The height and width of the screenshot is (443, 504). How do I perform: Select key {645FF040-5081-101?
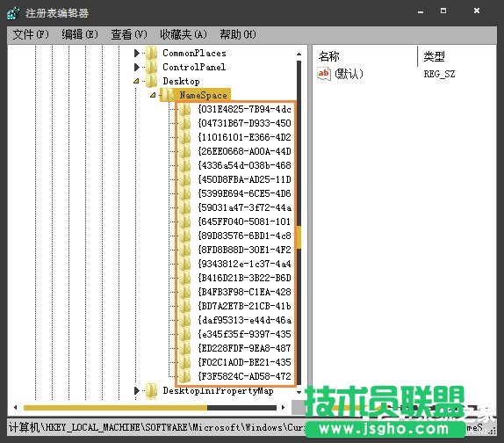244,221
